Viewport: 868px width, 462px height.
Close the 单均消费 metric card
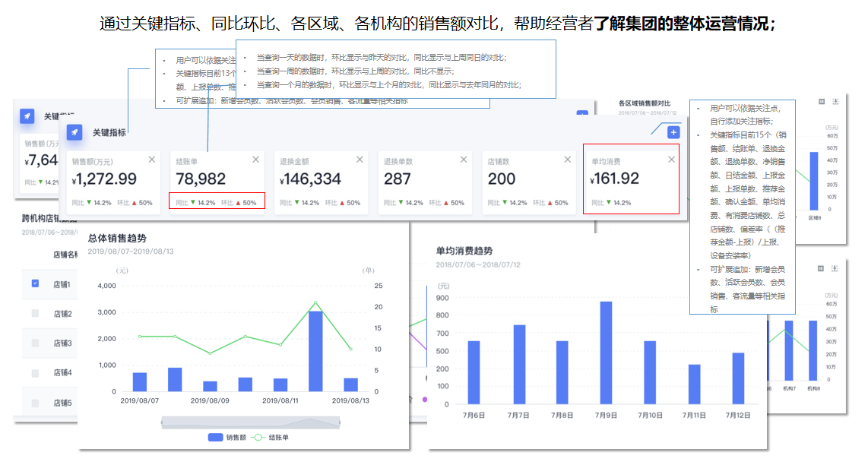pyautogui.click(x=671, y=160)
